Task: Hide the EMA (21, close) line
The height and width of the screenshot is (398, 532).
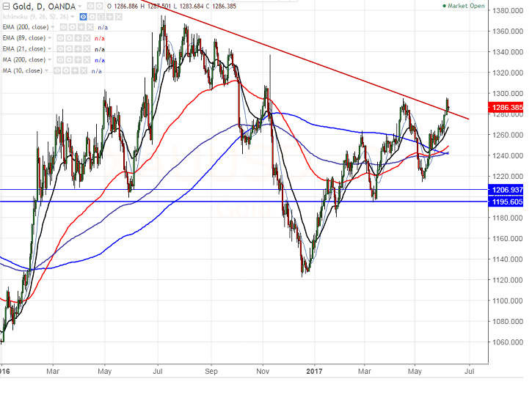Action: pyautogui.click(x=60, y=49)
